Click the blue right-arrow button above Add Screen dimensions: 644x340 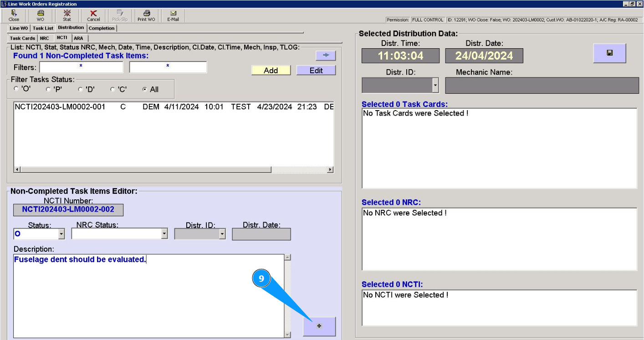click(x=326, y=56)
